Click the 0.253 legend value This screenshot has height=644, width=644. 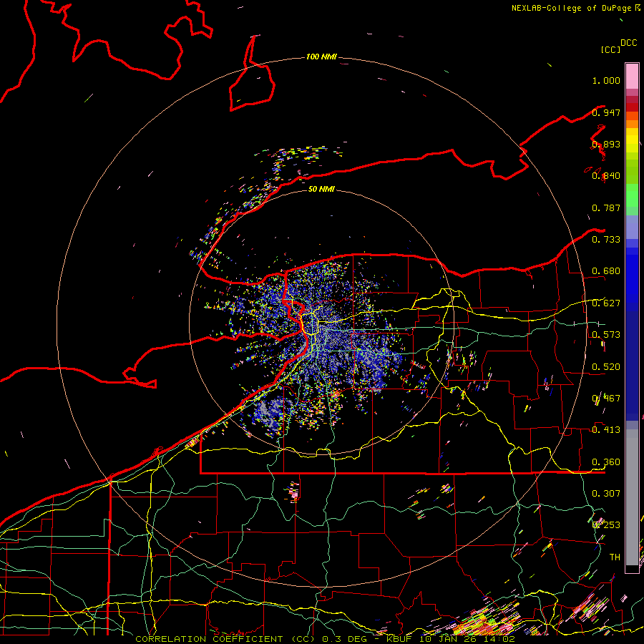606,525
